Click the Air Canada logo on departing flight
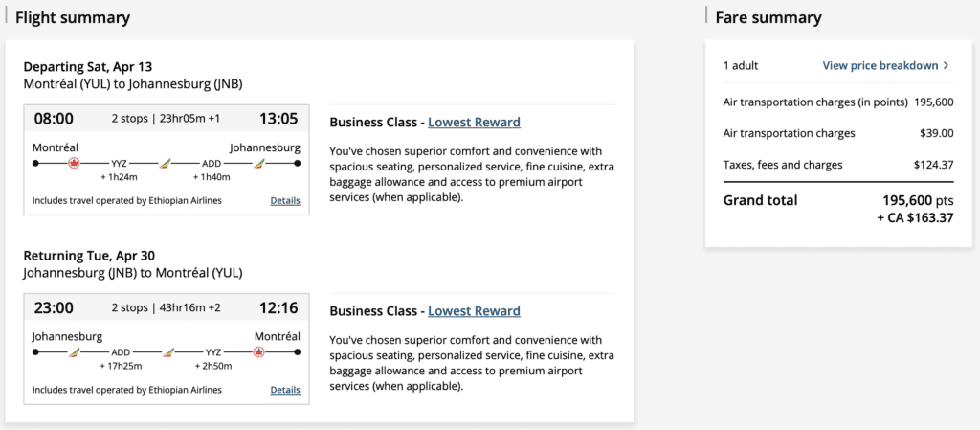Image resolution: width=980 pixels, height=430 pixels. tap(73, 164)
